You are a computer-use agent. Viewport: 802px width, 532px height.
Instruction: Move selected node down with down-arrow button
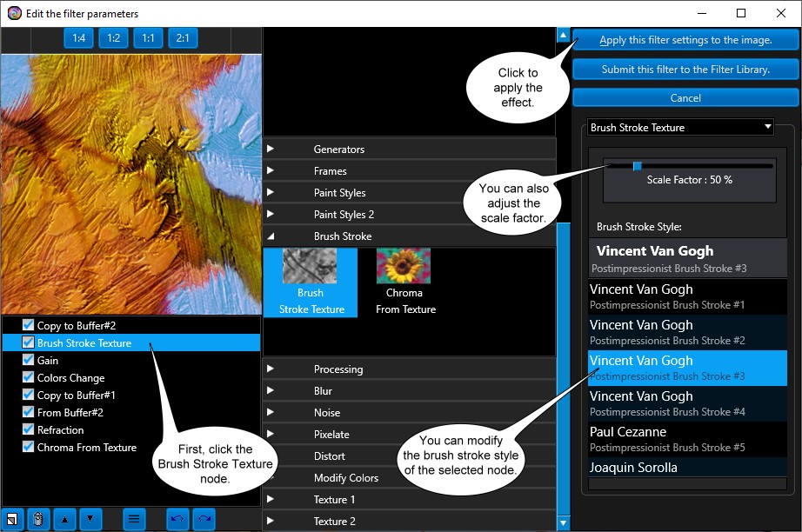coord(90,519)
